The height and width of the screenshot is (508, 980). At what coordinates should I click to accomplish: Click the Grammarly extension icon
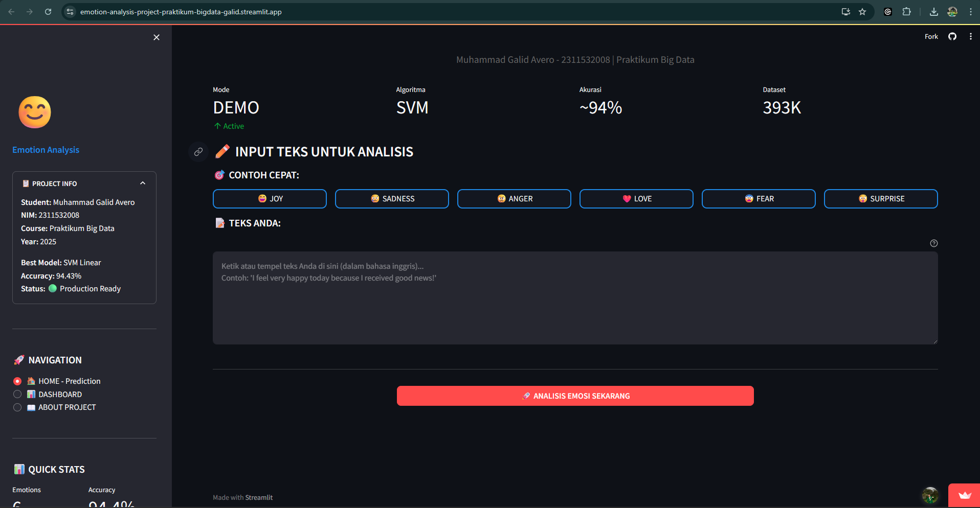tap(888, 12)
